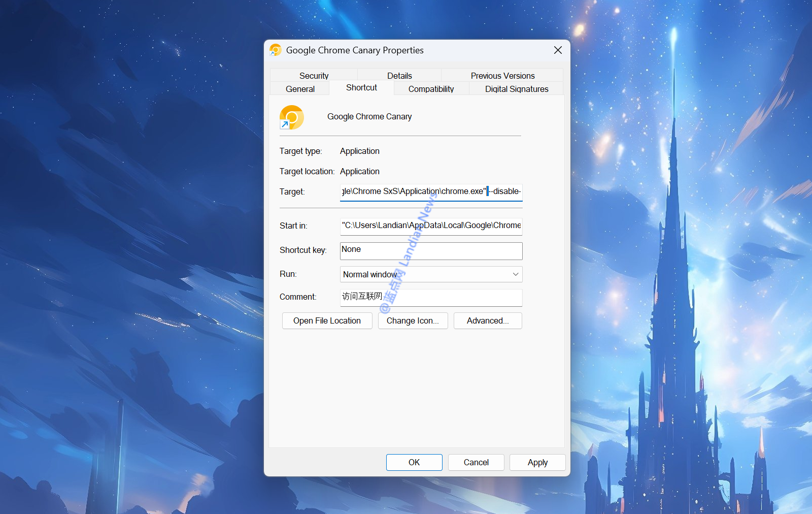Close the Properties dialog with X
Screen dimensions: 812x514
(x=558, y=50)
